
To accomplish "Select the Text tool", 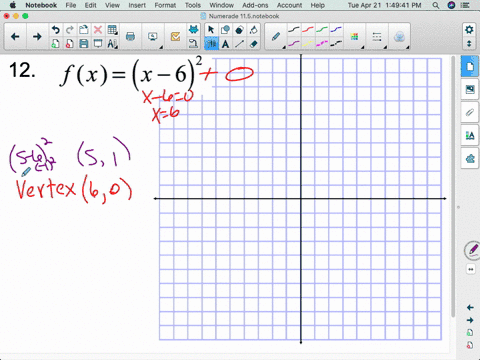I will [225, 44].
